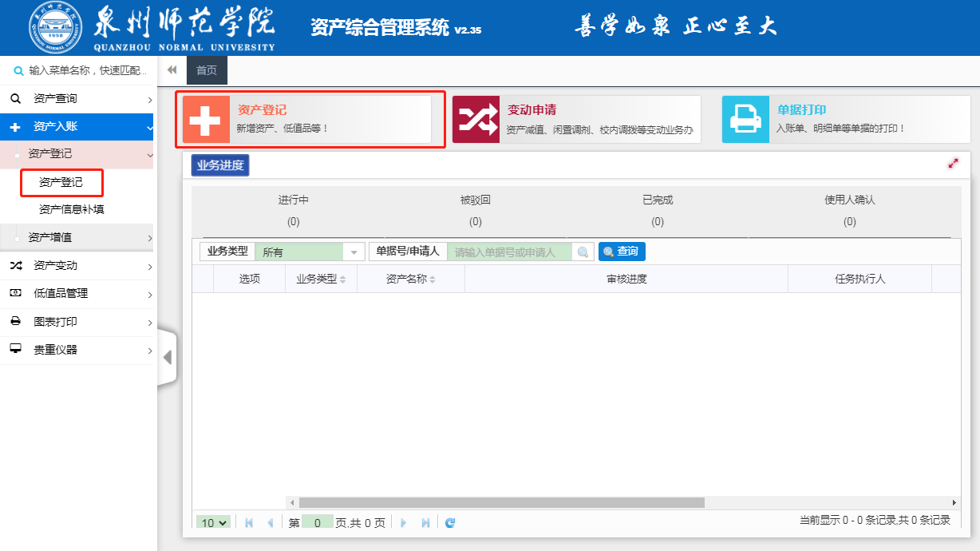
Task: Collapse sidebar using the left-arrow handle
Action: tap(167, 357)
